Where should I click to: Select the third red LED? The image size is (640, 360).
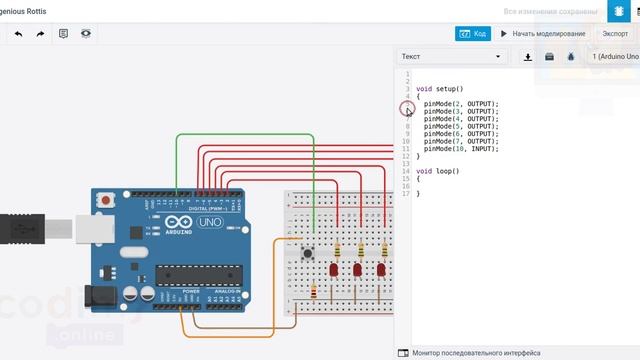[381, 270]
